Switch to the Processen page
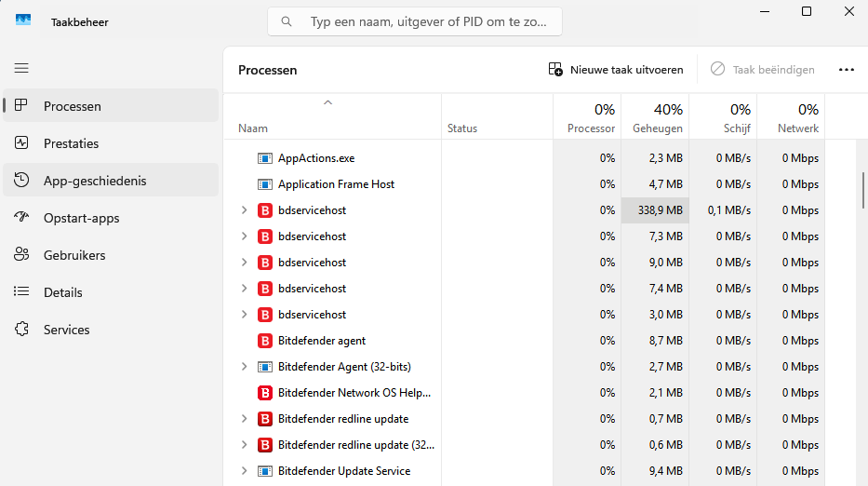 111,105
